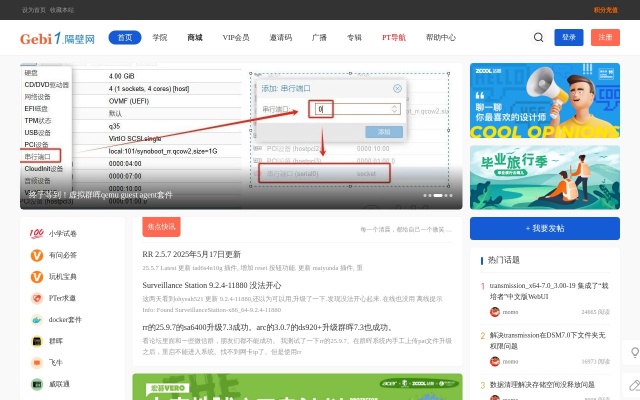640x400 pixels.
Task: Open the 有问必答 sidebar icon
Action: [x=37, y=255]
